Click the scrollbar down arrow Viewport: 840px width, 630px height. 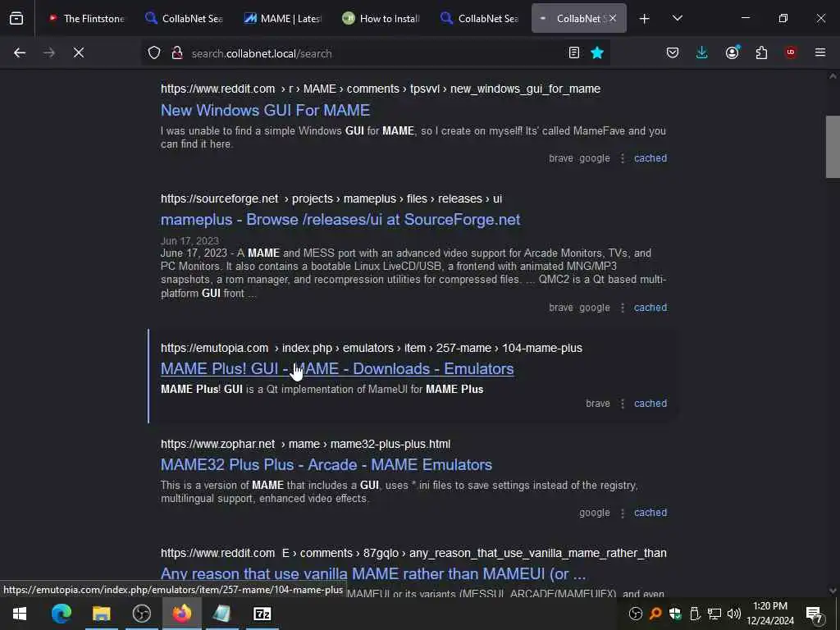tap(833, 591)
